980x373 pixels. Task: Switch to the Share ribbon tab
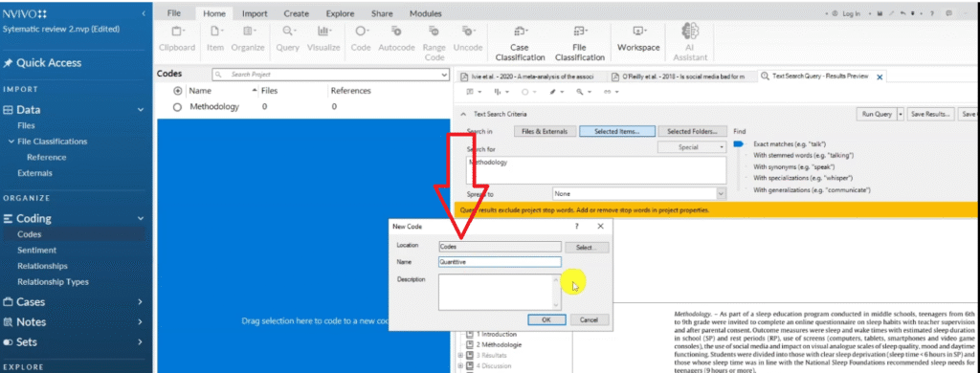382,13
